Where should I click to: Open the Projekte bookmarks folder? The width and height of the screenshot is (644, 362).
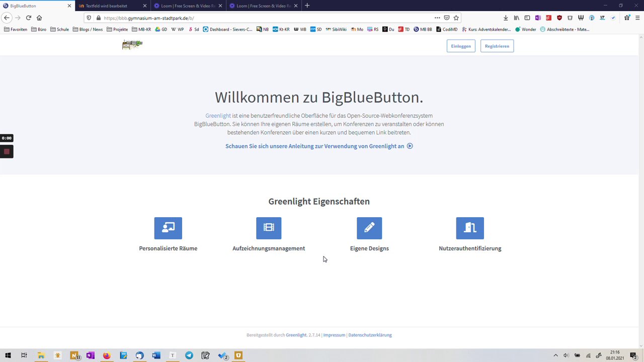click(x=117, y=29)
